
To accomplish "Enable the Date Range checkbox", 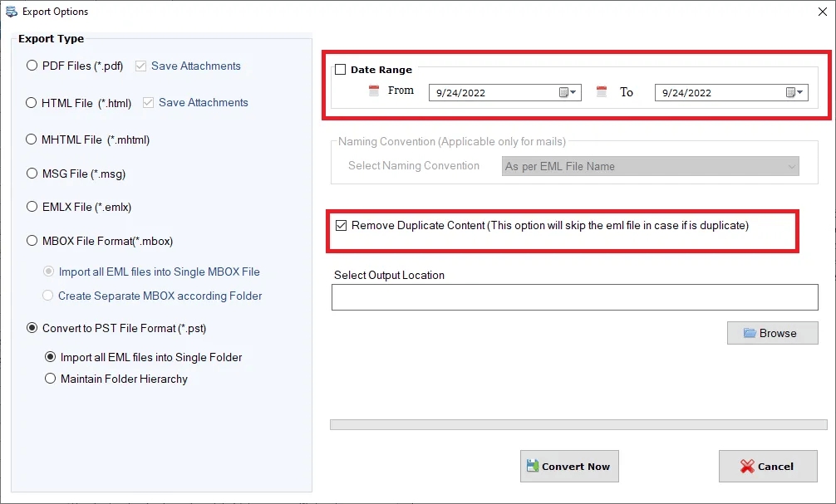I will (x=339, y=70).
